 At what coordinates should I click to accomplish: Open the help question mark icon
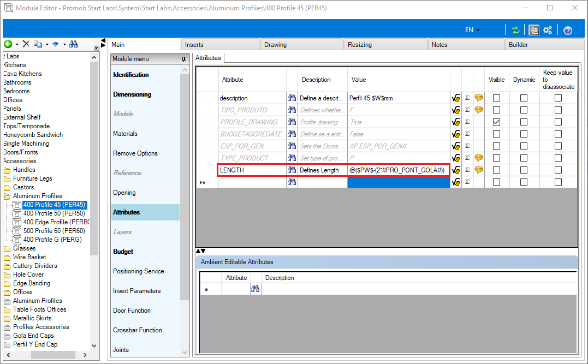click(x=568, y=31)
